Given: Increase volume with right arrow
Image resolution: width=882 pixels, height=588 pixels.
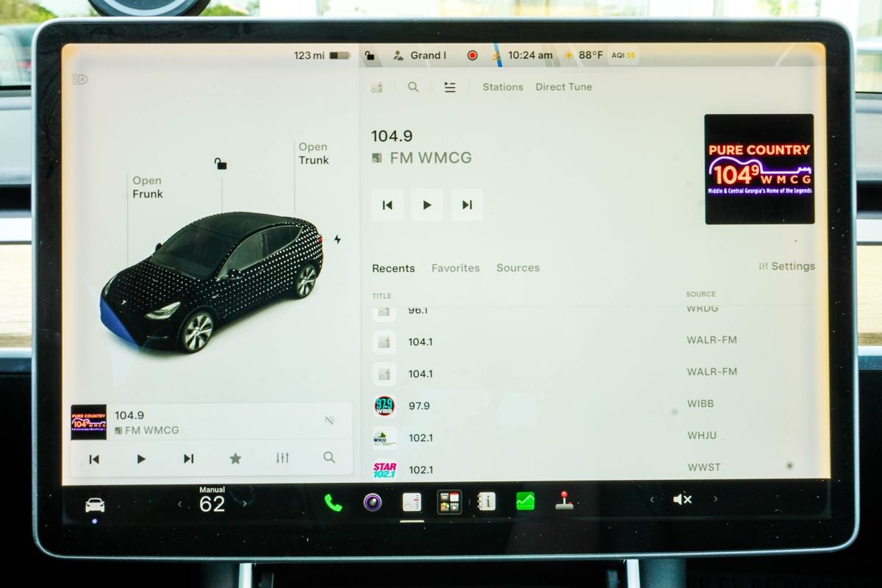Looking at the screenshot, I should pos(715,500).
